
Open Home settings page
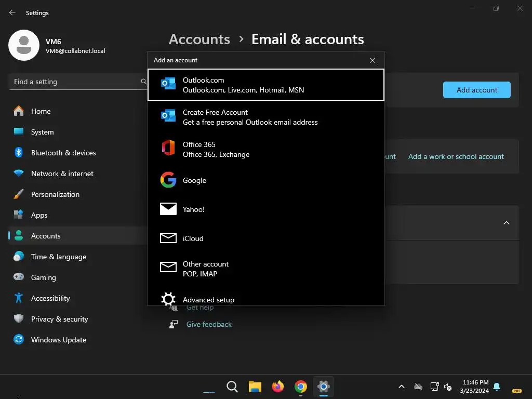pyautogui.click(x=78, y=111)
